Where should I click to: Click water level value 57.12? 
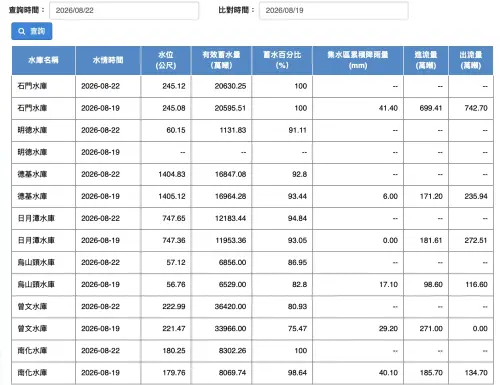tap(176, 262)
